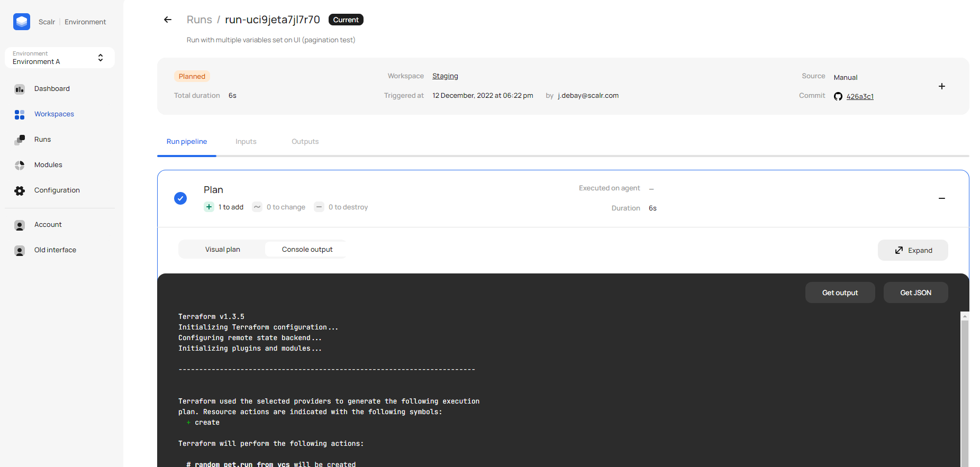980x467 pixels.
Task: Click 'Initializing plugins and modules...' line
Action: (250, 348)
